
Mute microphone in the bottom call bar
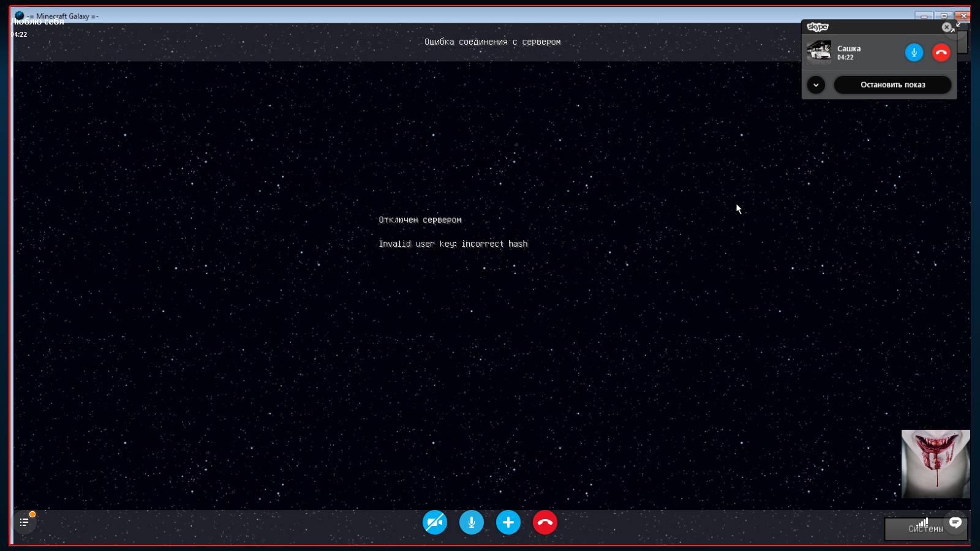tap(472, 522)
